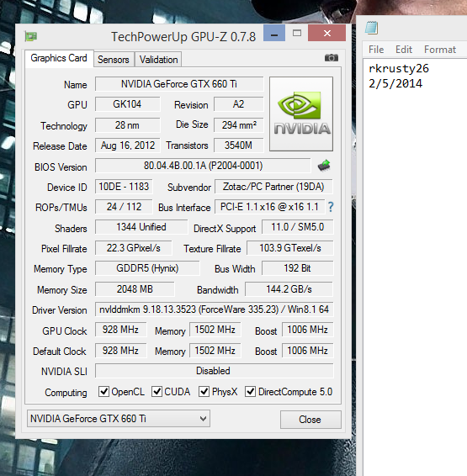Click the Bandwidth field 144.2 GB/s
Viewport: 467px width, 476px height.
[x=289, y=289]
